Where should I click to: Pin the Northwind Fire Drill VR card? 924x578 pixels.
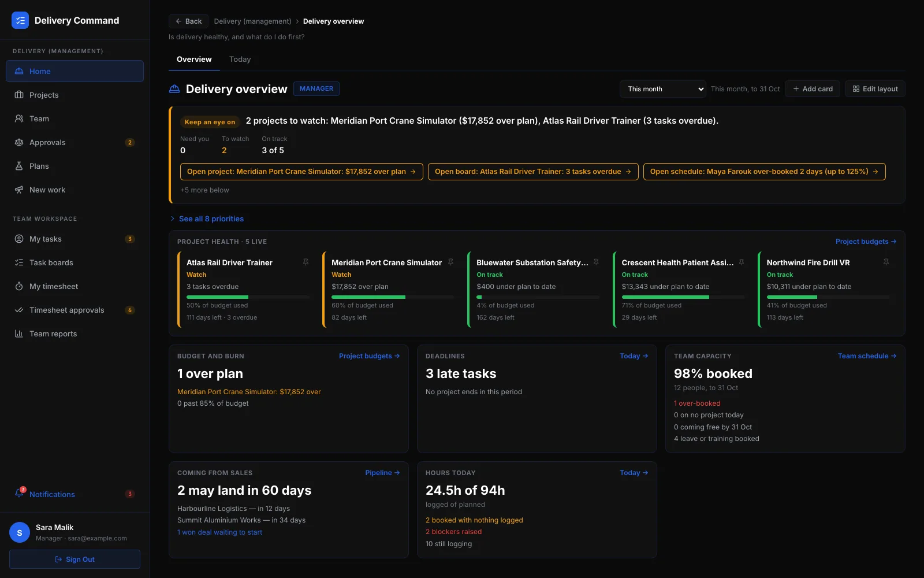pos(886,262)
